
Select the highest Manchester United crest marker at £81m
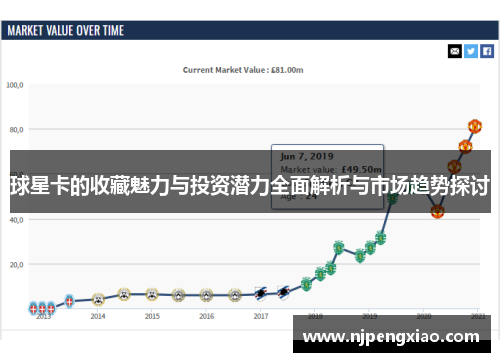[x=475, y=126]
